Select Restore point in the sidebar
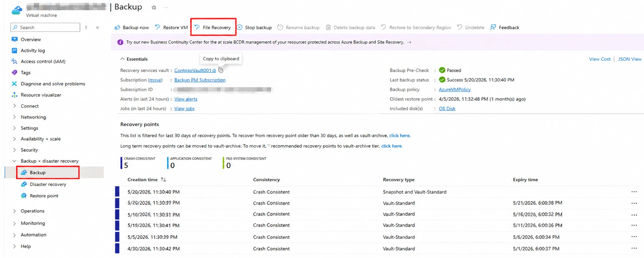Image resolution: width=644 pixels, height=258 pixels. coord(44,196)
